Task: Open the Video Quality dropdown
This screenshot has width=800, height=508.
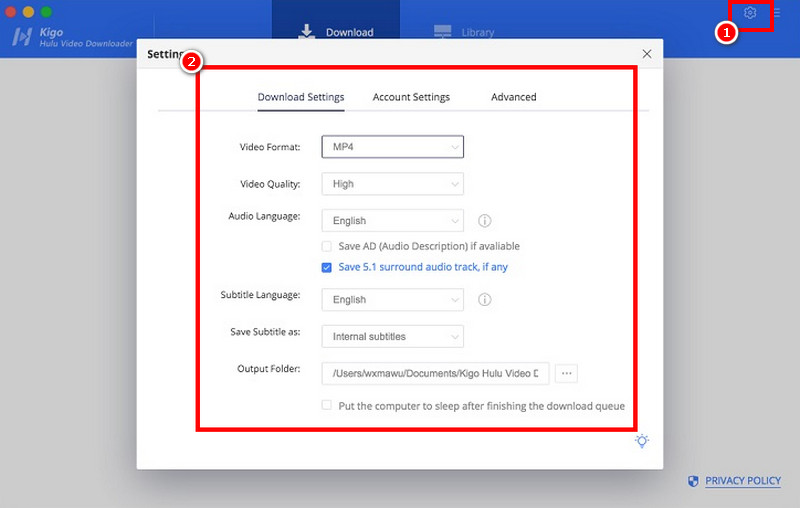Action: 392,184
